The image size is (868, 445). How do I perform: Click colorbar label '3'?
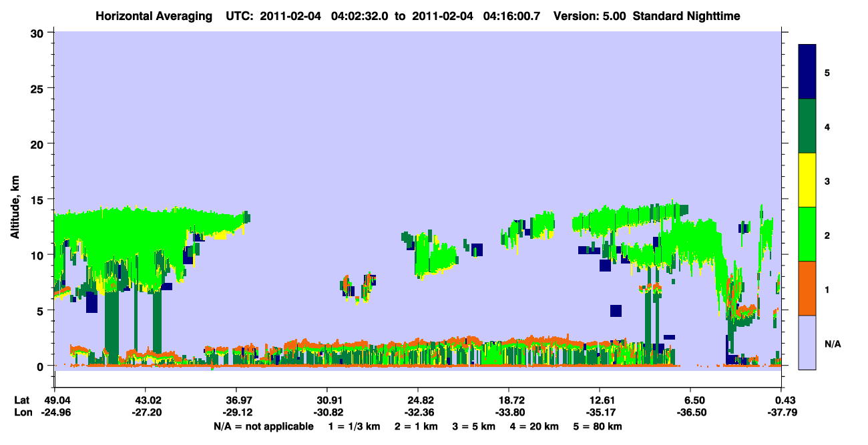(827, 181)
